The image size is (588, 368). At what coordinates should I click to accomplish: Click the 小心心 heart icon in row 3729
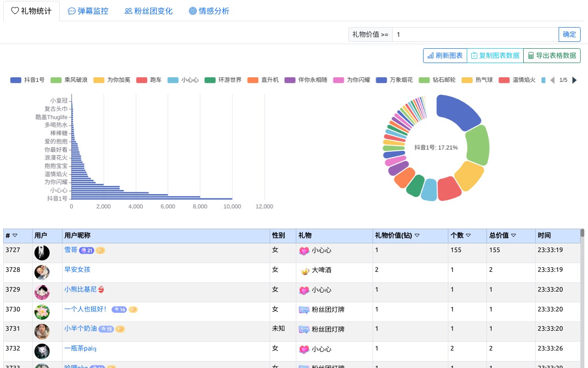point(304,290)
